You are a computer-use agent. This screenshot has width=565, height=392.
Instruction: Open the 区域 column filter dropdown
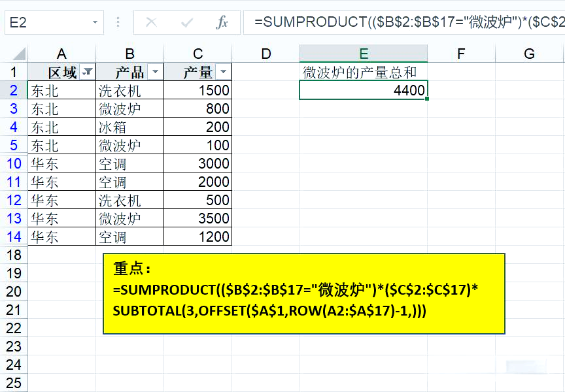87,72
